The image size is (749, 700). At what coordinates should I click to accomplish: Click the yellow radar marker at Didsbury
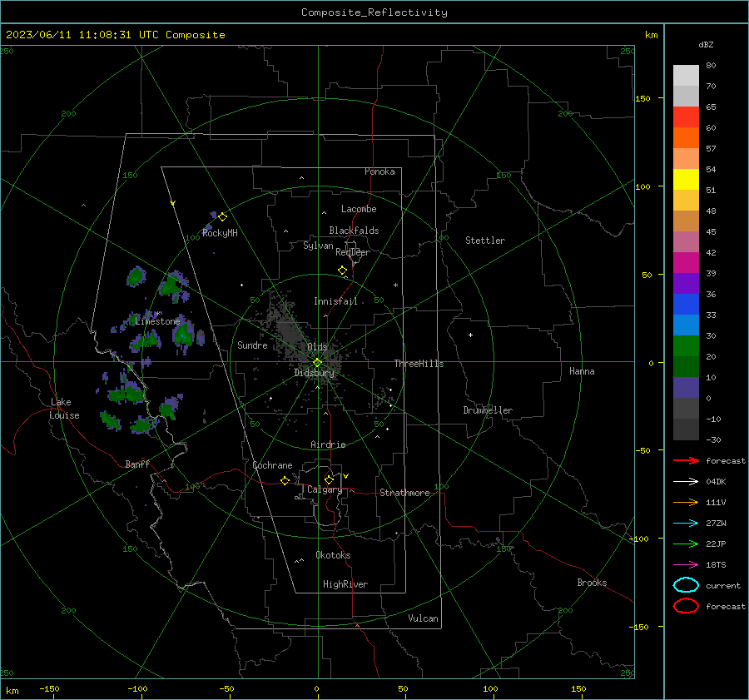click(x=317, y=363)
